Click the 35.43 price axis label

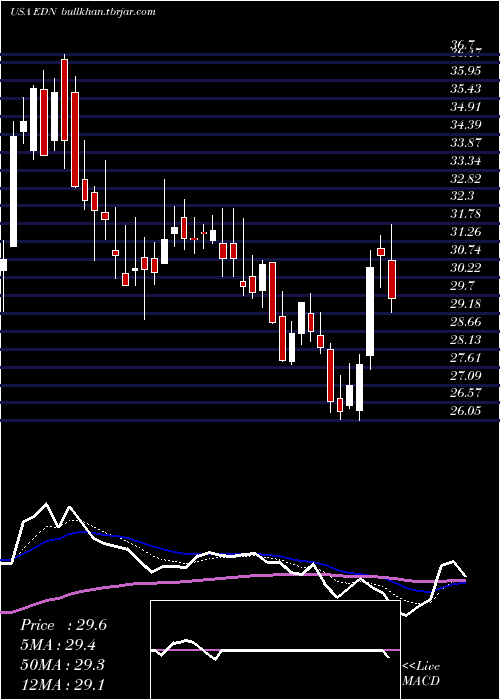pyautogui.click(x=466, y=89)
